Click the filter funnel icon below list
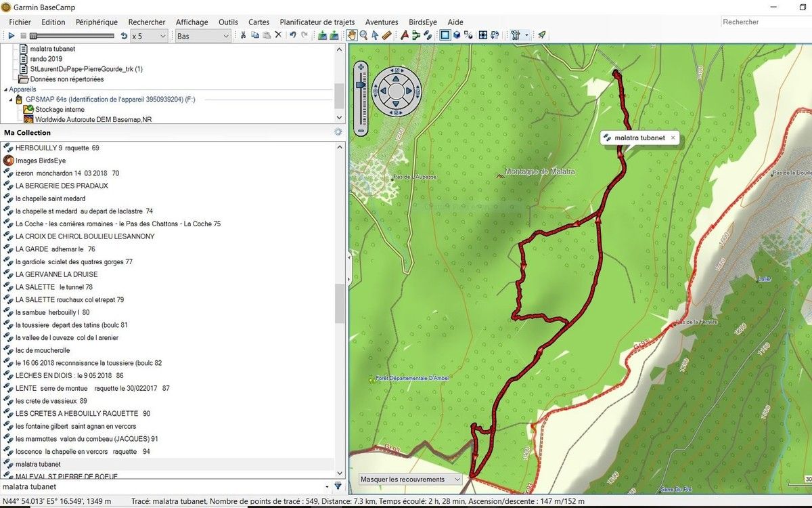Viewport: 812px width, 508px height. (x=338, y=486)
